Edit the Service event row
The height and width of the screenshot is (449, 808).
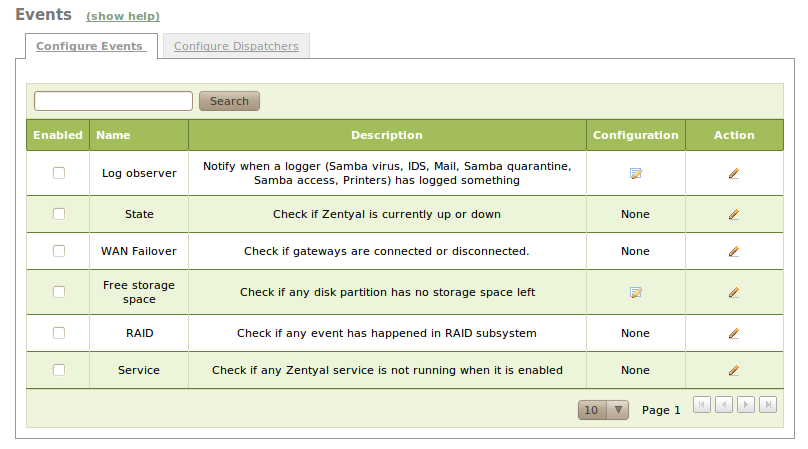(x=734, y=370)
